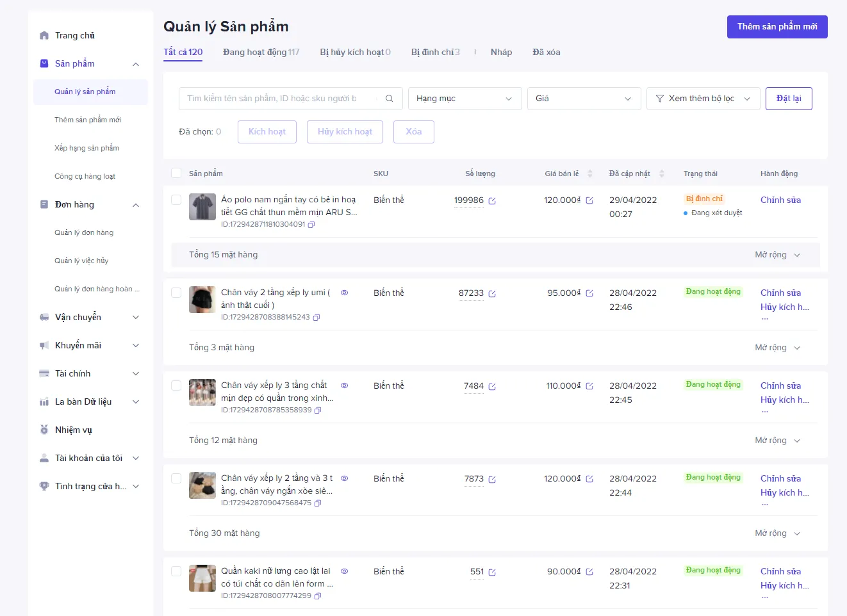The height and width of the screenshot is (616, 847).
Task: Select the Áo polo nam product checkbox
Action: click(176, 200)
